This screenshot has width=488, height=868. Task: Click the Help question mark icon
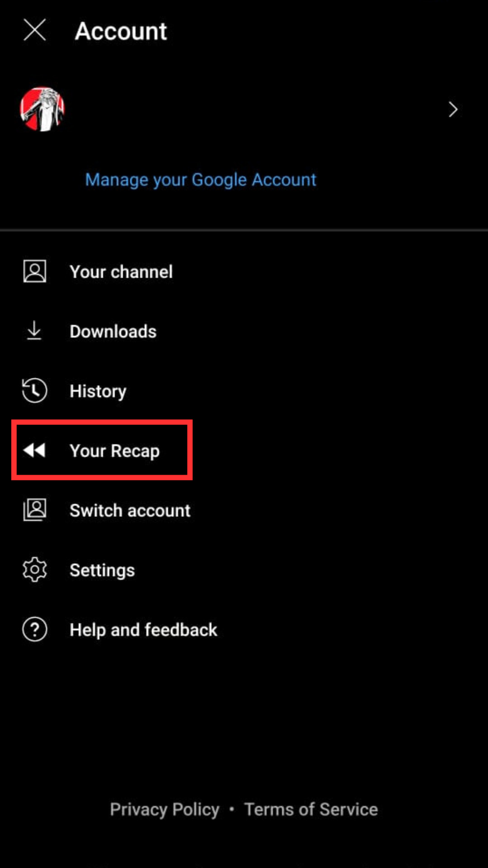click(x=35, y=629)
